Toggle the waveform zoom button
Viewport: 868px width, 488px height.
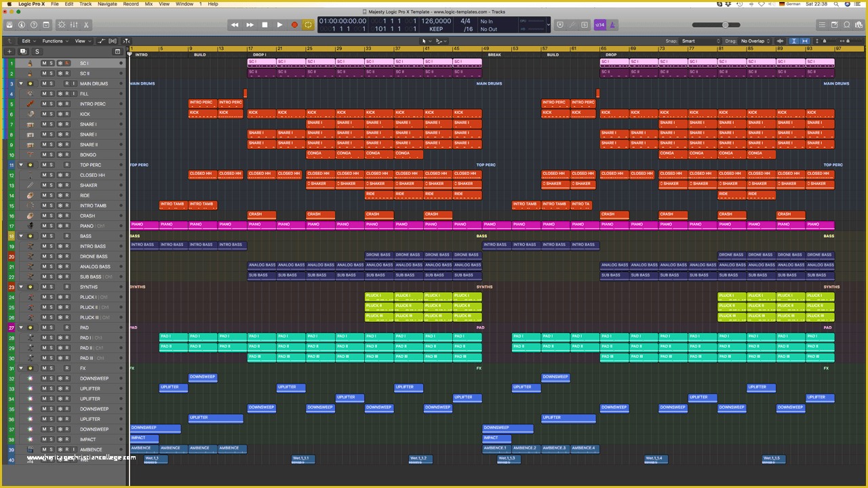pyautogui.click(x=780, y=41)
